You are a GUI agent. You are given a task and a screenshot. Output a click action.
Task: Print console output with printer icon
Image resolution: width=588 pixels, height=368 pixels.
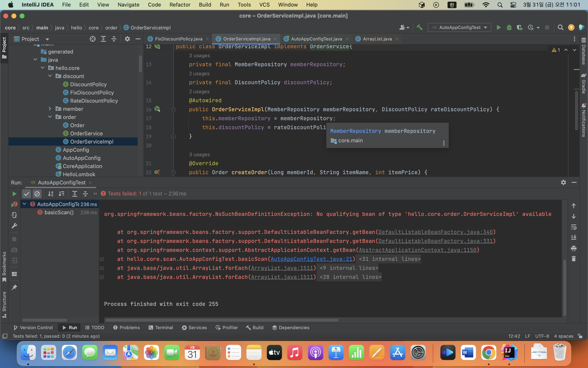click(574, 248)
